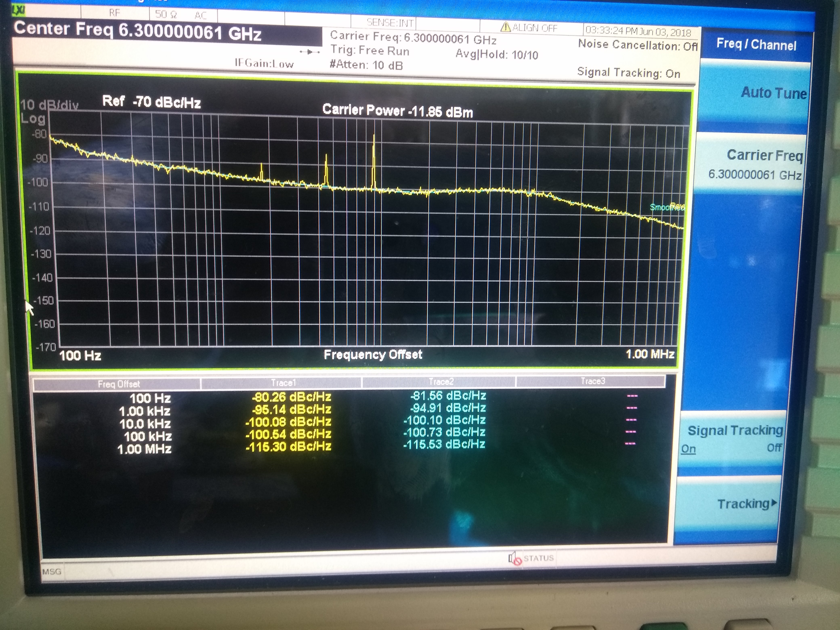
Task: Click the date and time readout
Action: tap(638, 31)
